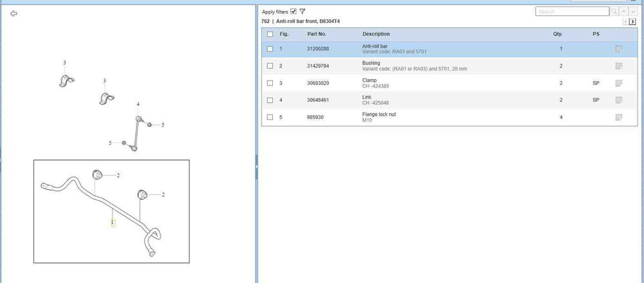Tick the select-all checkbox in table header
This screenshot has height=283, width=644.
coord(270,34)
